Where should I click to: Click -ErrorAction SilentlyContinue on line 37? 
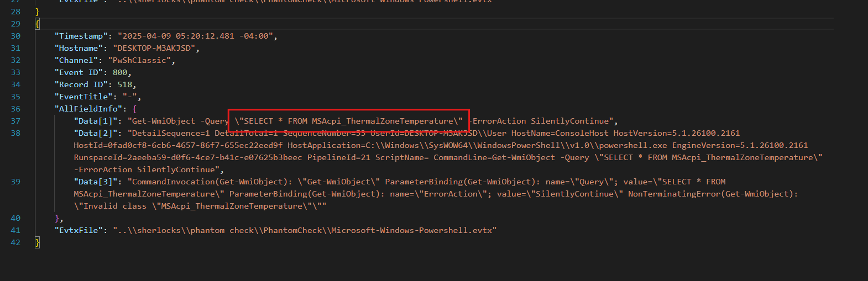pos(539,121)
